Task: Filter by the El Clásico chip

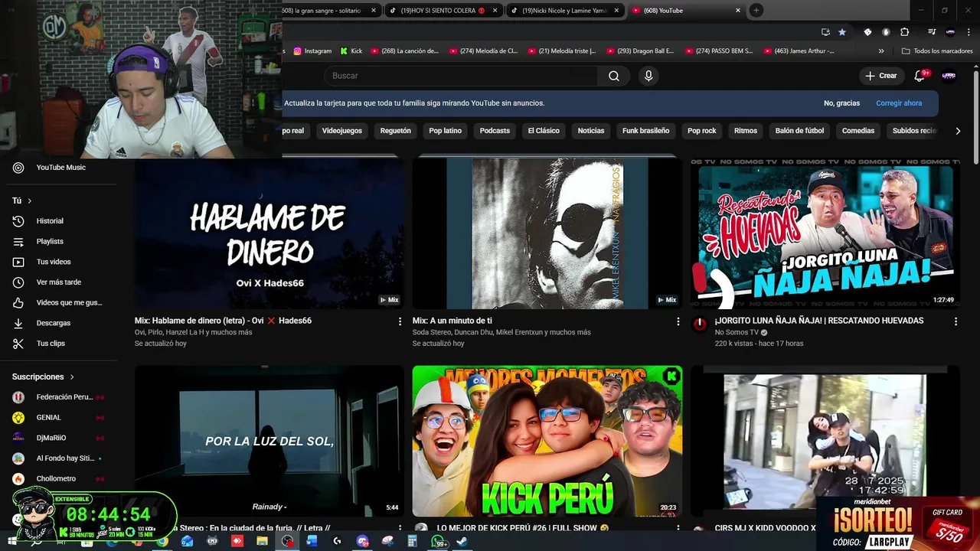Action: pyautogui.click(x=544, y=131)
